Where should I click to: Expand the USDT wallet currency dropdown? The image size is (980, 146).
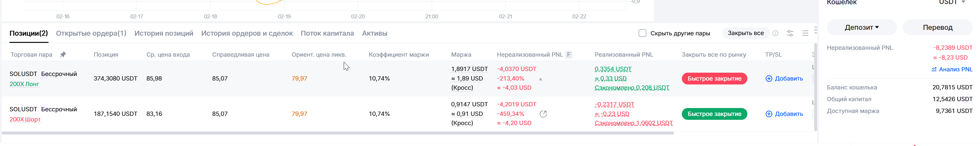point(964,2)
